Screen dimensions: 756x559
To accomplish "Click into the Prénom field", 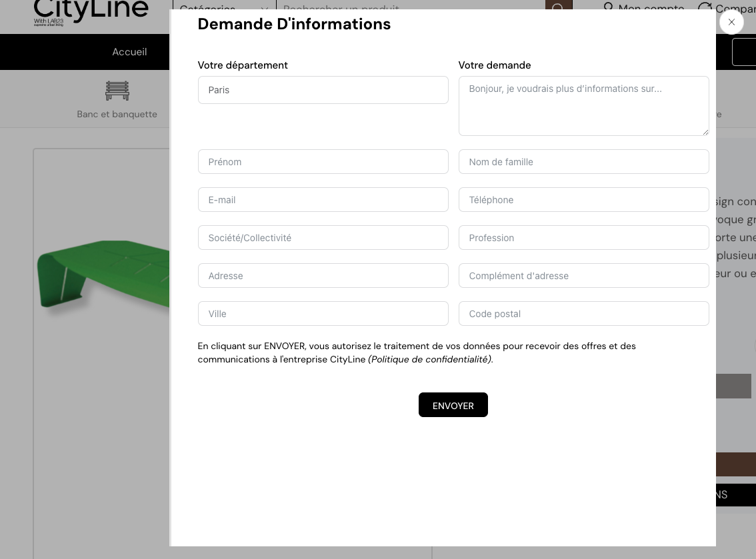I will (x=323, y=162).
